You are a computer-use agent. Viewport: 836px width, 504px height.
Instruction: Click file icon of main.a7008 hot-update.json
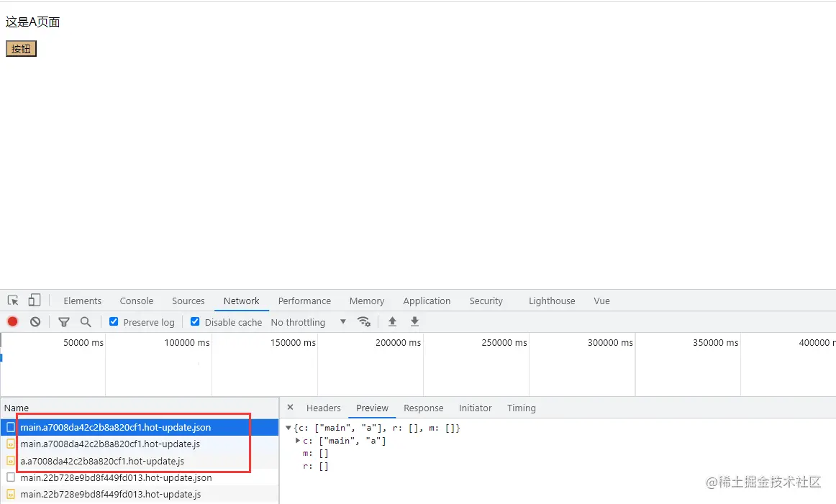click(11, 427)
